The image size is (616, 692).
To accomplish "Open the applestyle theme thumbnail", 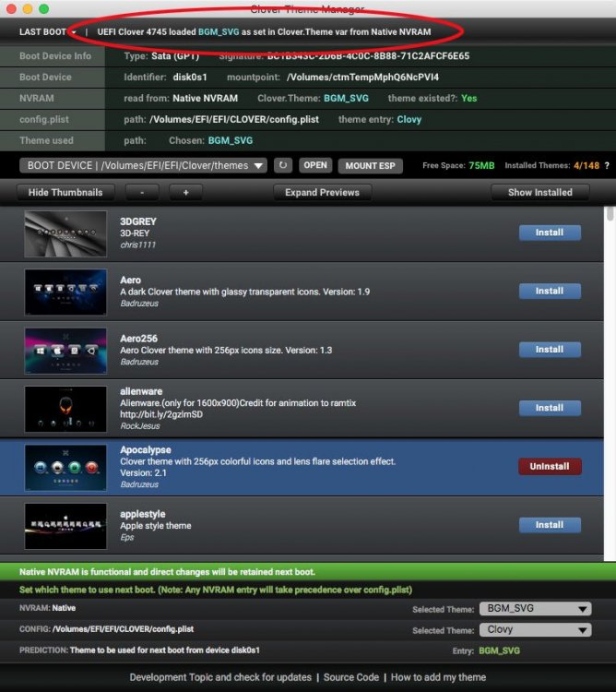I will (65, 526).
